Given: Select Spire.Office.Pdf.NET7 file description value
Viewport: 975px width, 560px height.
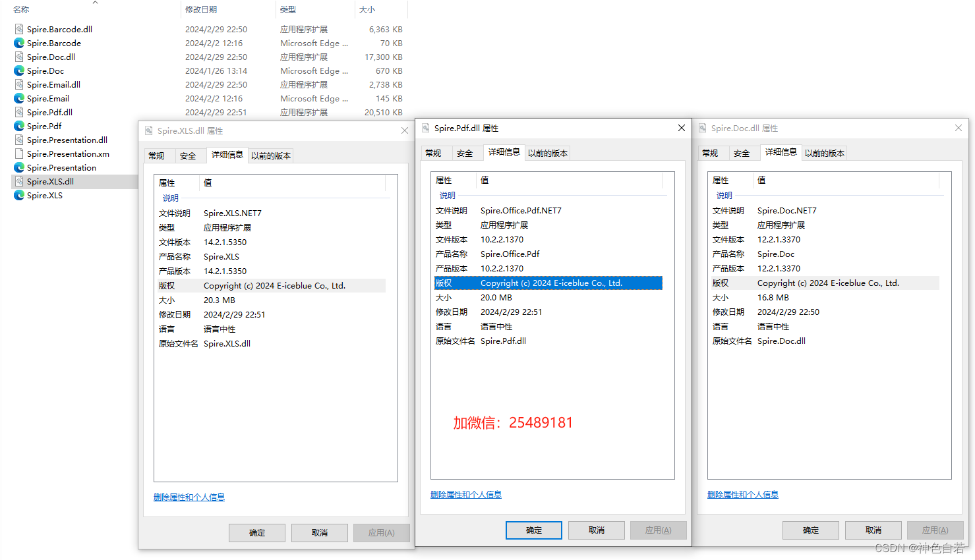Looking at the screenshot, I should click(x=521, y=211).
